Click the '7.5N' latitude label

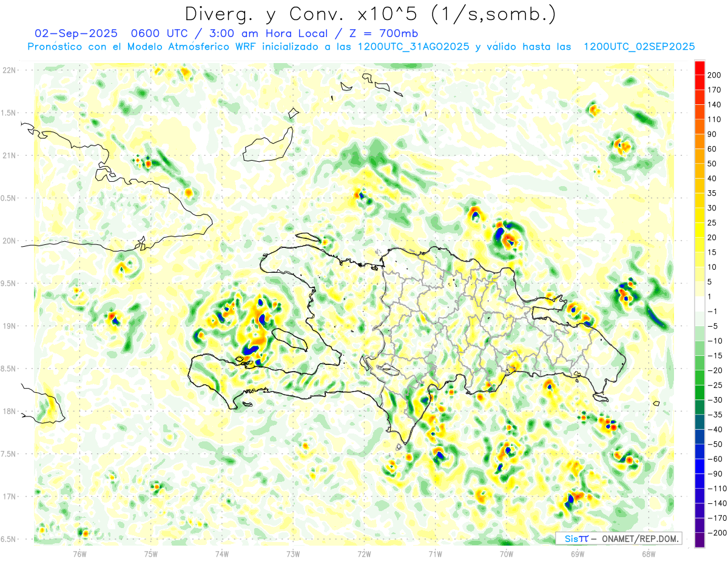coord(10,453)
